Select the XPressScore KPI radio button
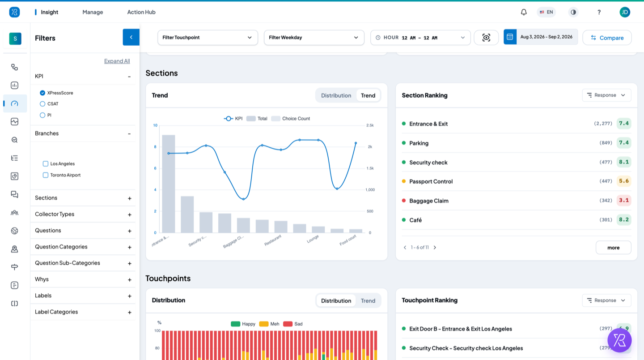Image resolution: width=644 pixels, height=360 pixels. pos(42,93)
